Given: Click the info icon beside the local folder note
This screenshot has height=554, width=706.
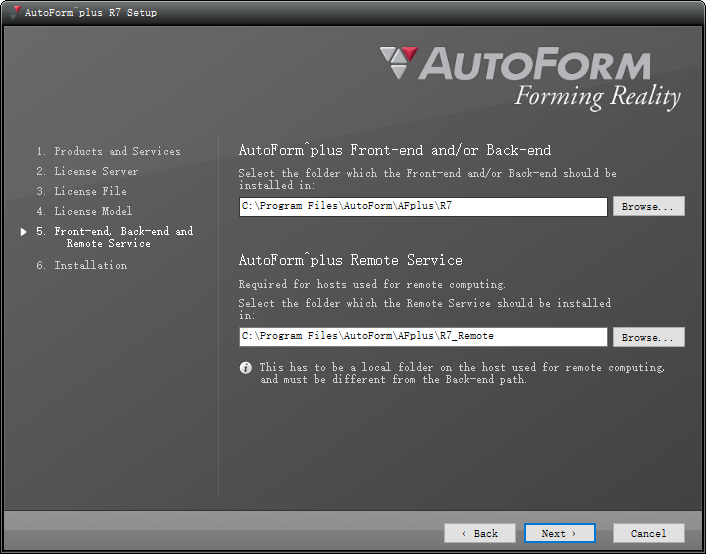Looking at the screenshot, I should coord(246,368).
